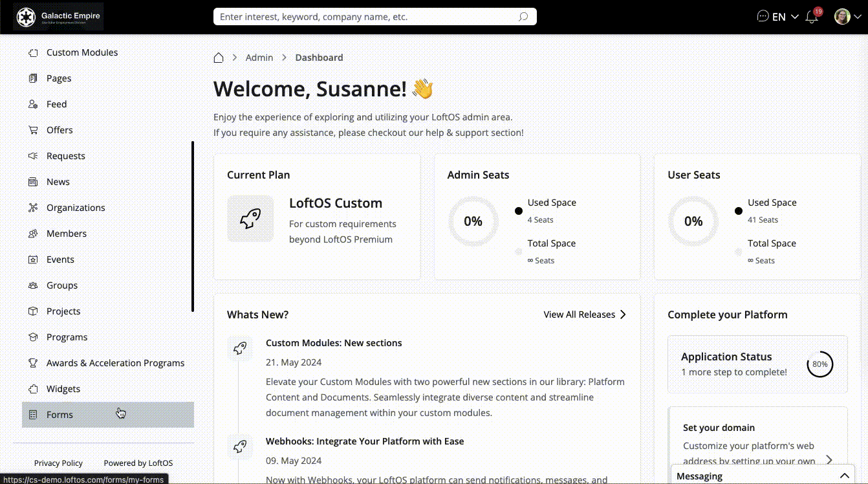The image size is (868, 484).
Task: Expand the Messaging panel chevron
Action: point(844,476)
